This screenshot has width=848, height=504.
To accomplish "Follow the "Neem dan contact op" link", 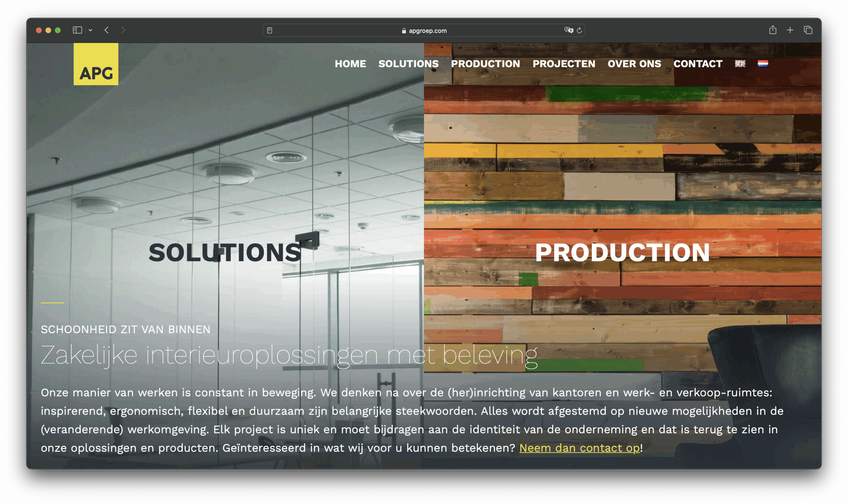I will pyautogui.click(x=579, y=448).
